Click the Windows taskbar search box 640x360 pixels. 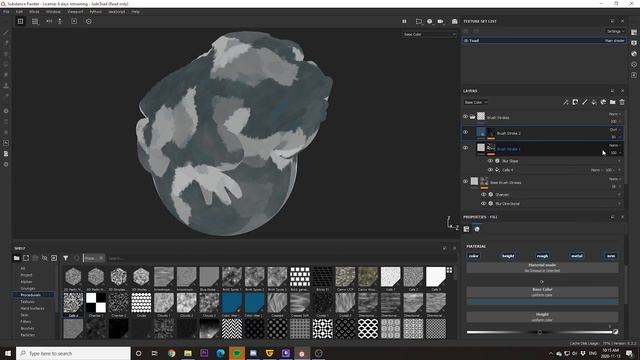click(x=73, y=353)
